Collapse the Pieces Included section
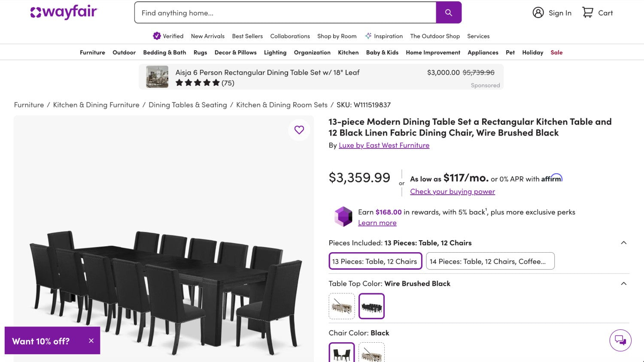 pyautogui.click(x=623, y=243)
